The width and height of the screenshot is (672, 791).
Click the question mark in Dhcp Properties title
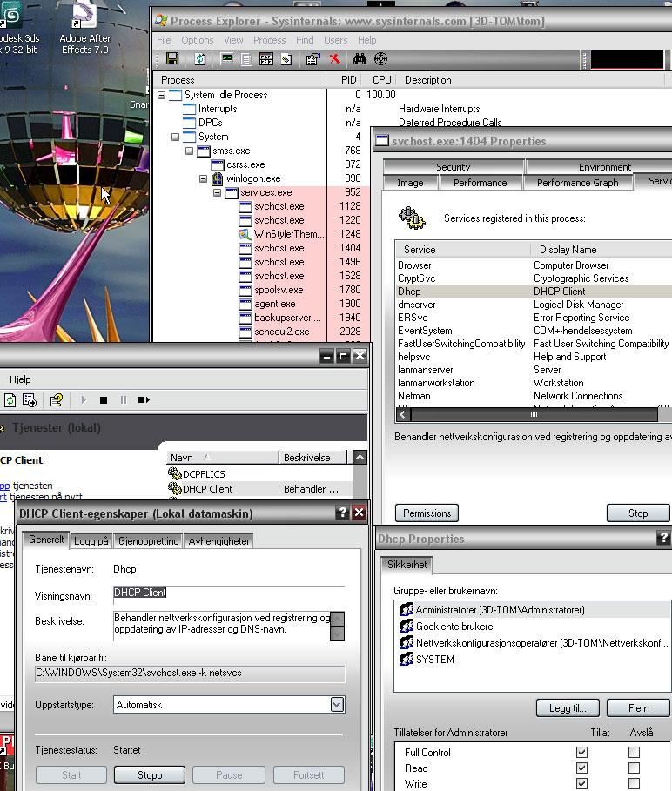(663, 538)
